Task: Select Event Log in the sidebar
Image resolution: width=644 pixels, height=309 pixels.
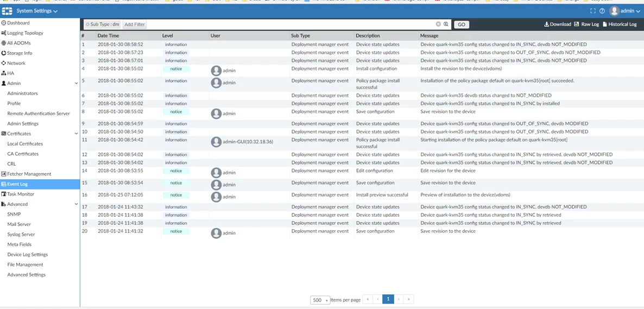Action: [40, 184]
